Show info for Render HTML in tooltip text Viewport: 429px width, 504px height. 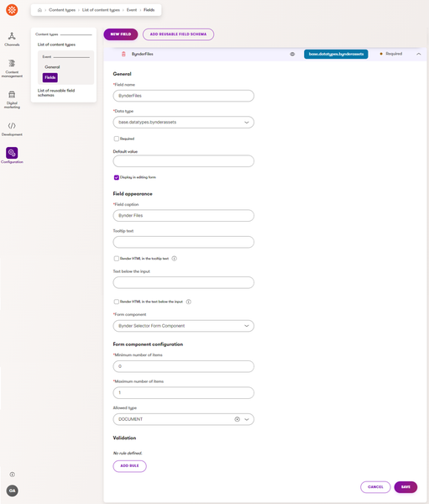[x=174, y=259]
